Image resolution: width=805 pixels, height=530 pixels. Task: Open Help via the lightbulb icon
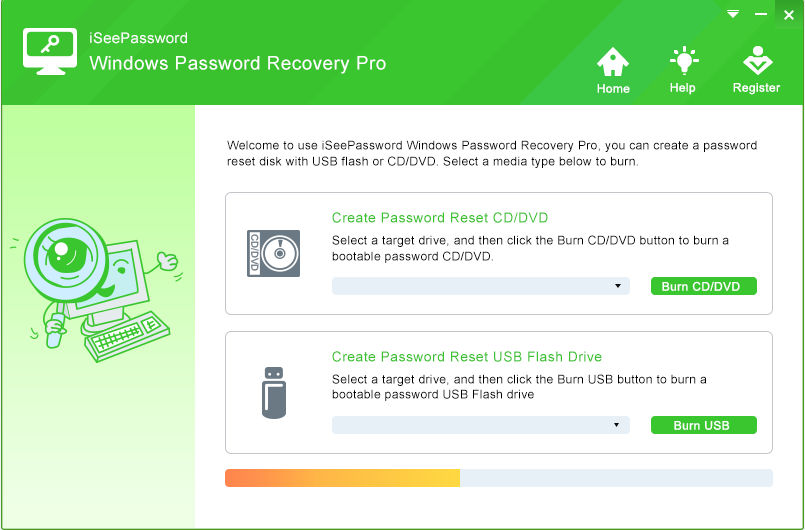click(684, 60)
